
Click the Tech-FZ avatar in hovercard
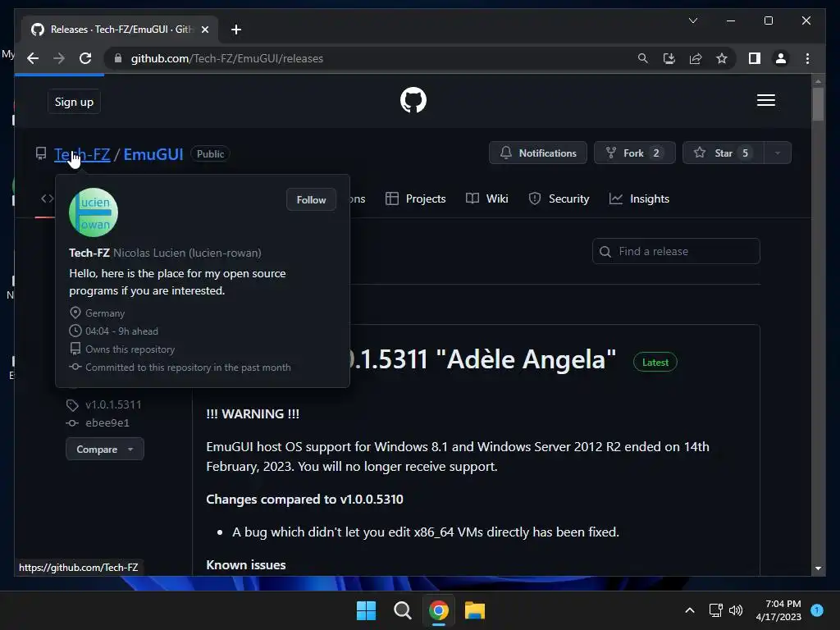click(x=94, y=212)
